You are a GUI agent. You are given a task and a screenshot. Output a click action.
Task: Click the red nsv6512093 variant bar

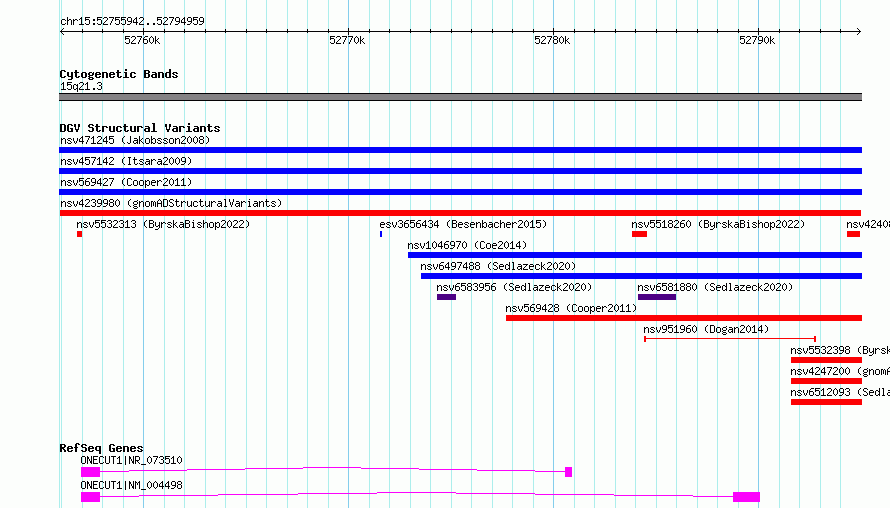coord(826,402)
